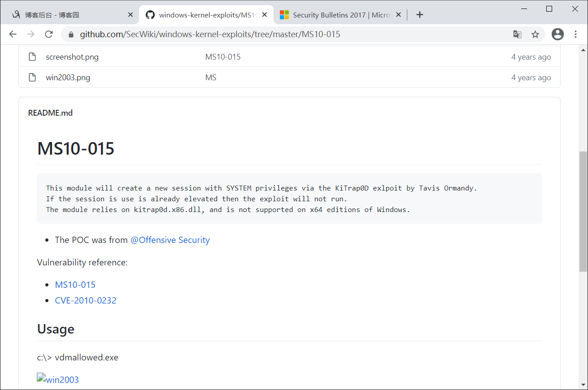Click the file icon beside win2003.png
588x390 pixels.
[32, 78]
